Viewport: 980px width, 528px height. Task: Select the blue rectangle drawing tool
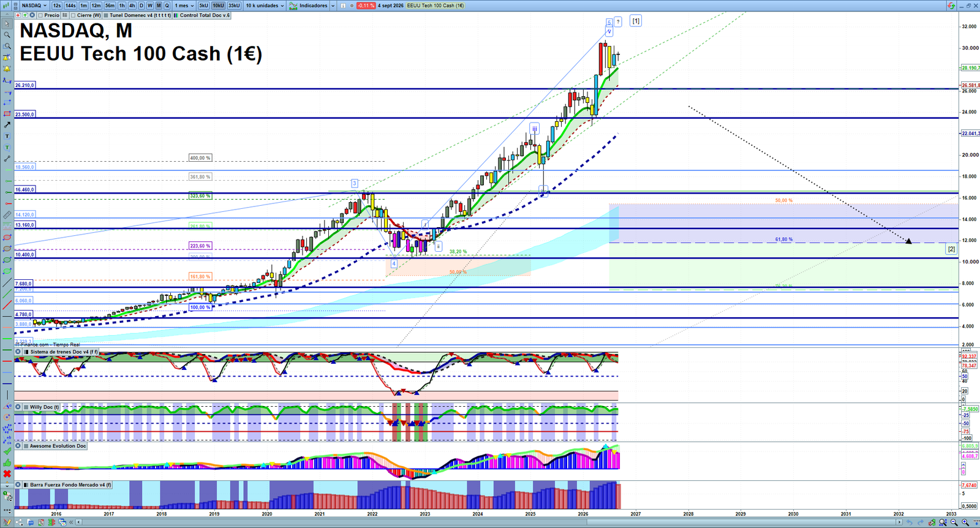tap(7, 102)
